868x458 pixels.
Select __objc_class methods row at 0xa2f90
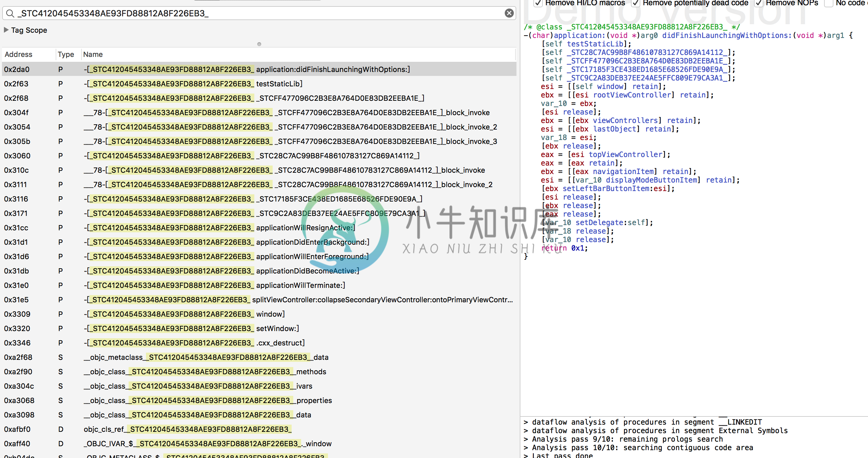[x=259, y=372]
